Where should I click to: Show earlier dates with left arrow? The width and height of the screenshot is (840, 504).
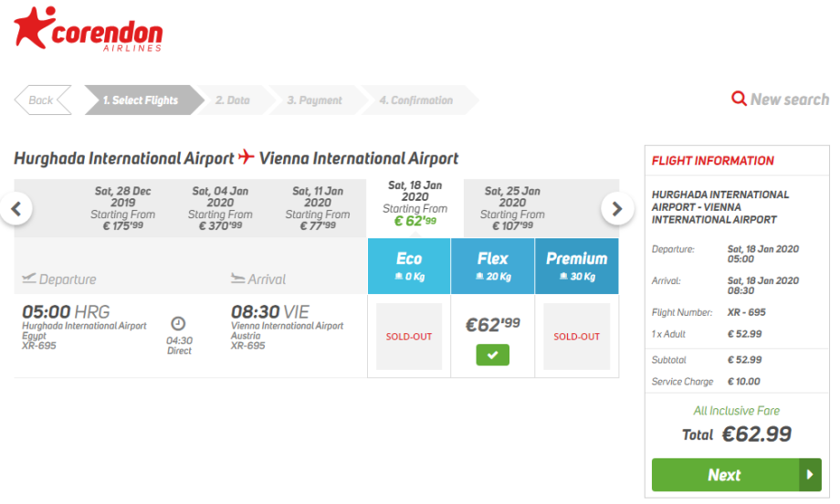tap(16, 208)
